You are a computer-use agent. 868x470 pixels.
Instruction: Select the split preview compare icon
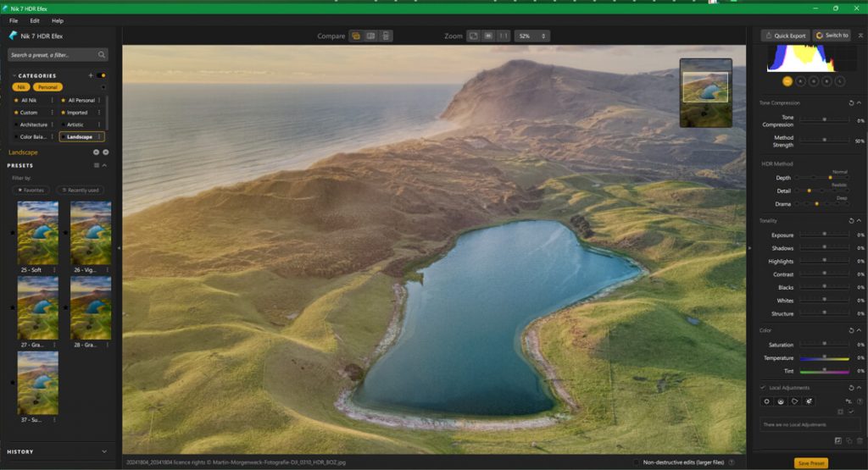(371, 36)
